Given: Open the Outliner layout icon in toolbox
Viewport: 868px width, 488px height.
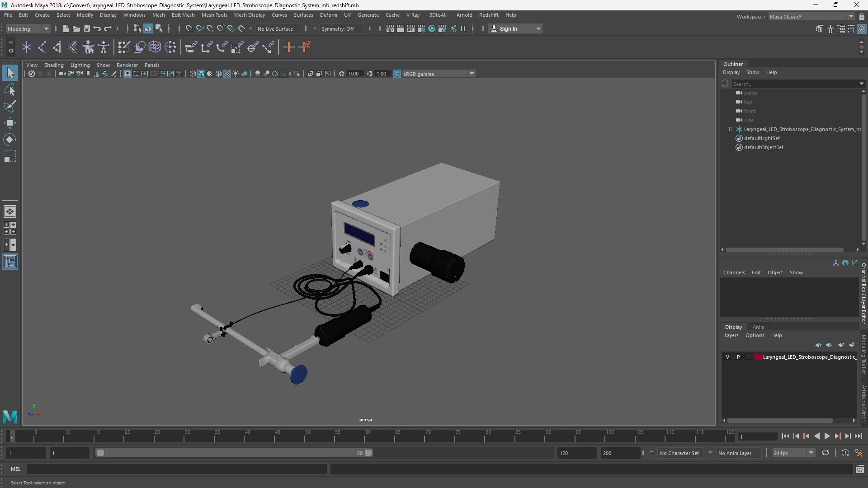Looking at the screenshot, I should pos(10,262).
